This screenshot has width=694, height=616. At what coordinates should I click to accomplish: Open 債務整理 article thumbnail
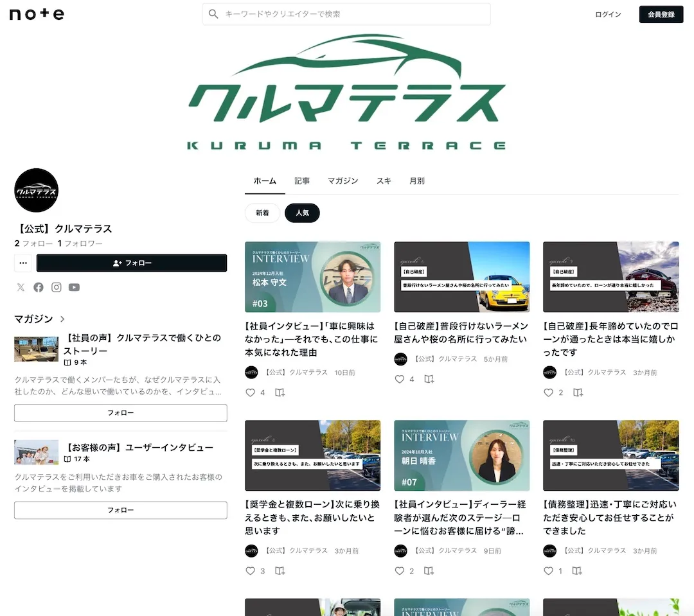[x=611, y=455]
